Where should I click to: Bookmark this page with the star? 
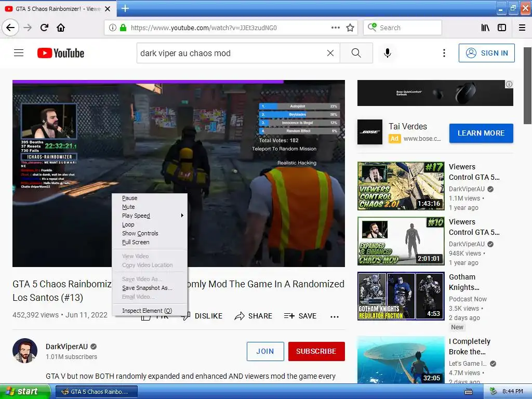pos(350,28)
